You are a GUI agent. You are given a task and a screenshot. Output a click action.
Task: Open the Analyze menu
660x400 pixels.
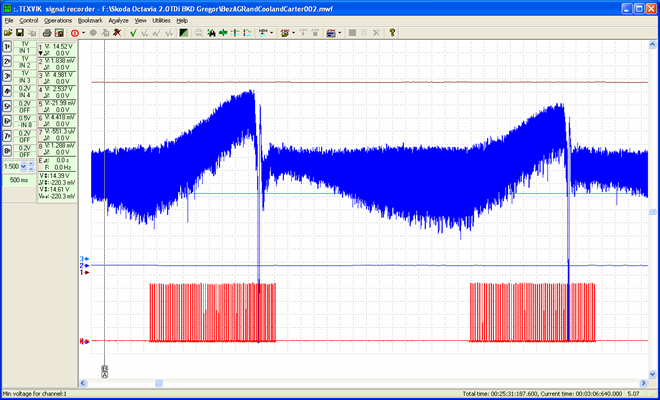pyautogui.click(x=118, y=20)
